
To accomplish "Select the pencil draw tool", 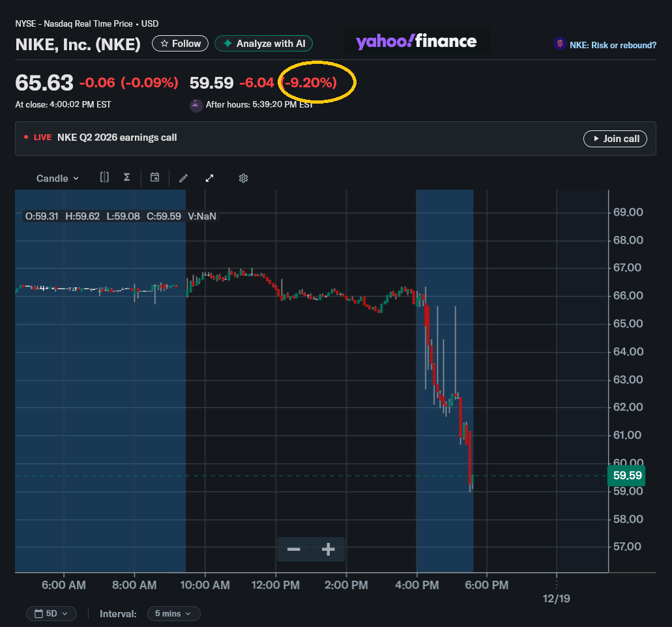I will click(183, 179).
